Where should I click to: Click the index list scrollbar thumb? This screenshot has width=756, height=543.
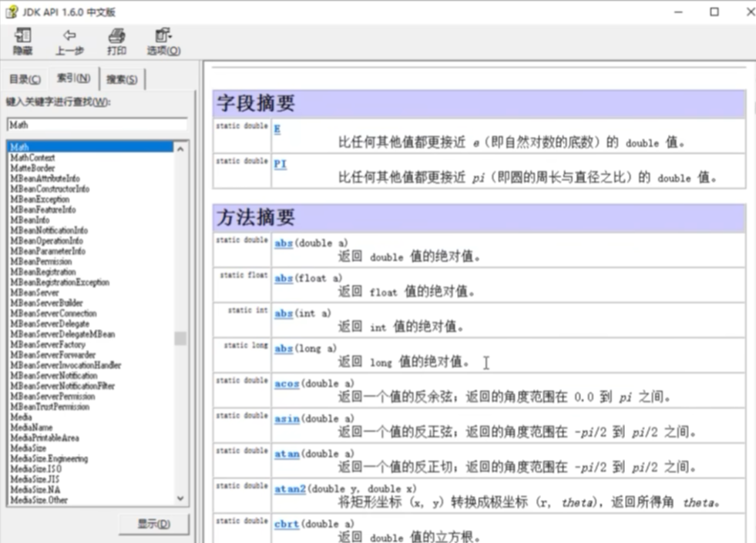coord(180,338)
